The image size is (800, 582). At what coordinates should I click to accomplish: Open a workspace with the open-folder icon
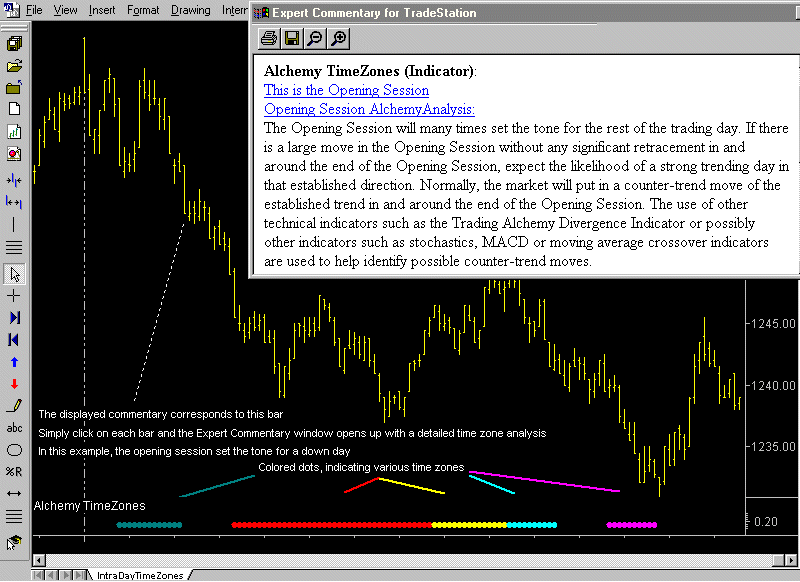pyautogui.click(x=14, y=66)
